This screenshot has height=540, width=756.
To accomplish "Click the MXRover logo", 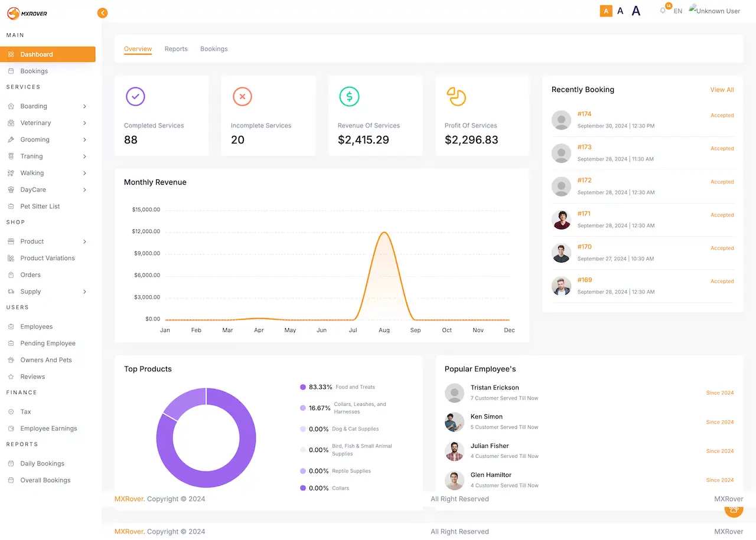I will (x=27, y=12).
